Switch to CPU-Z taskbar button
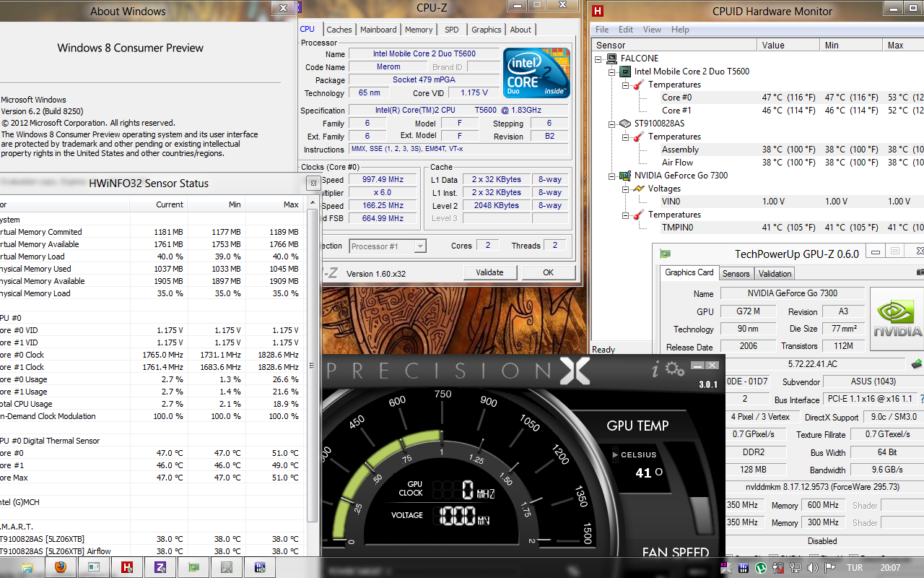 pyautogui.click(x=160, y=567)
